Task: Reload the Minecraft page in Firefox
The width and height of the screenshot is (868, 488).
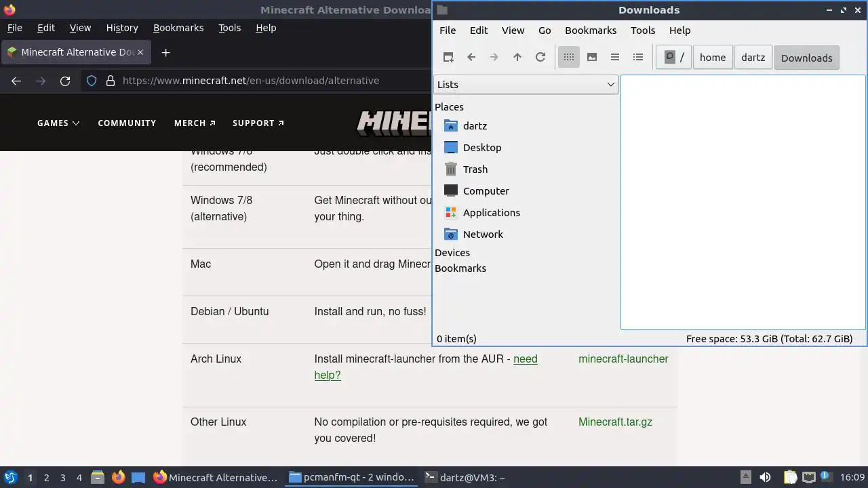Action: point(65,81)
